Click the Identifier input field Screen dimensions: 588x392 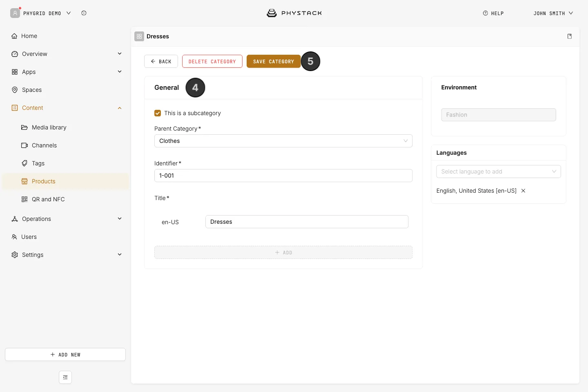[283, 176]
